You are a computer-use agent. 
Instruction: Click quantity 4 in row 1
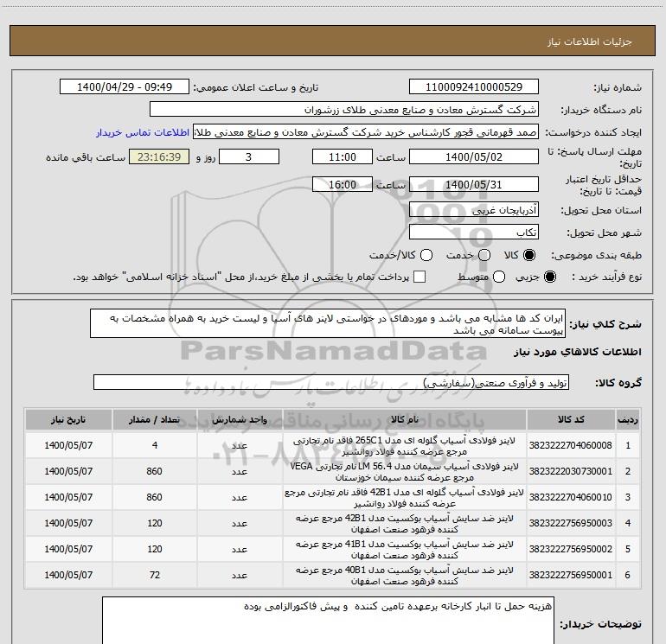click(155, 445)
